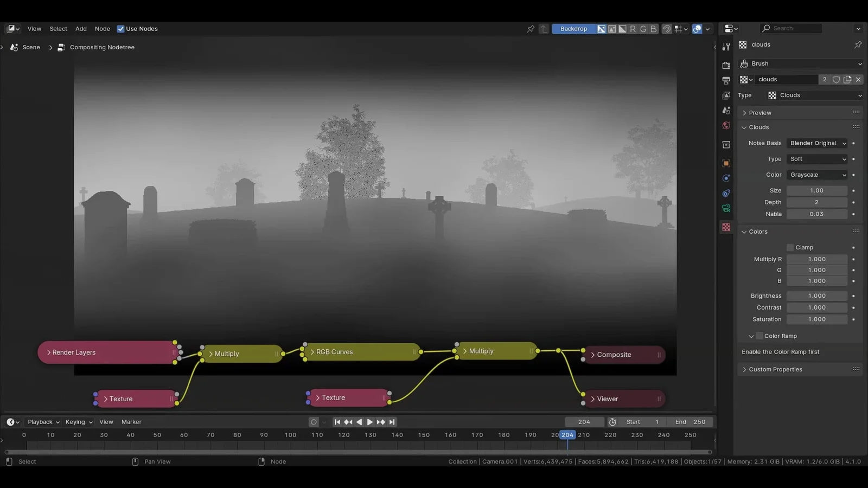Screen dimensions: 868x488
Task: Toggle the Use Nodes checkbox
Action: click(x=120, y=29)
